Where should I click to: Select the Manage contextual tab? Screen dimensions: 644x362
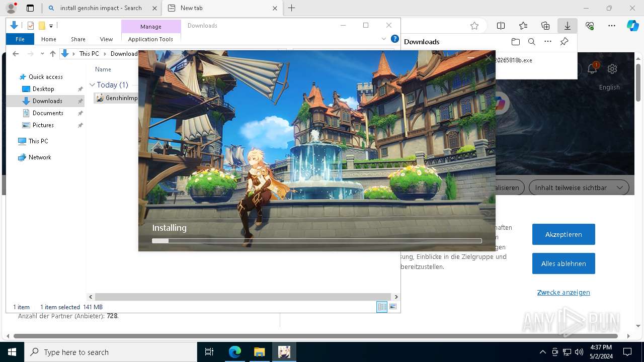click(x=151, y=27)
